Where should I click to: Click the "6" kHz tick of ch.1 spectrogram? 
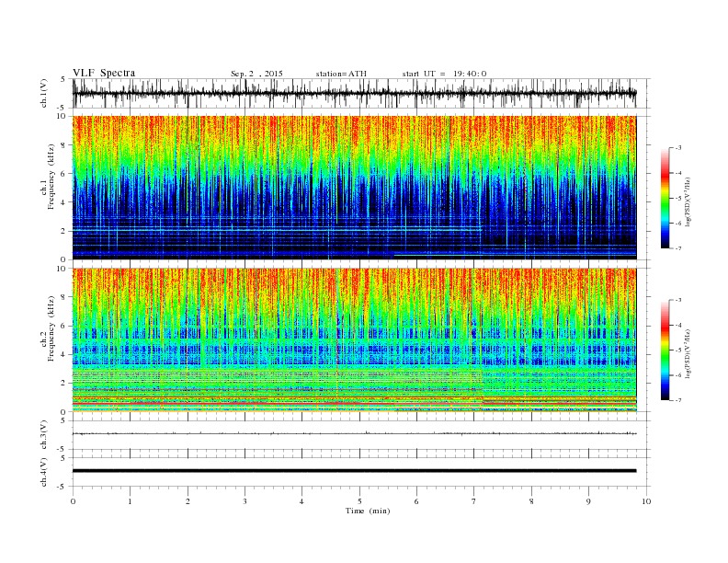(x=63, y=174)
